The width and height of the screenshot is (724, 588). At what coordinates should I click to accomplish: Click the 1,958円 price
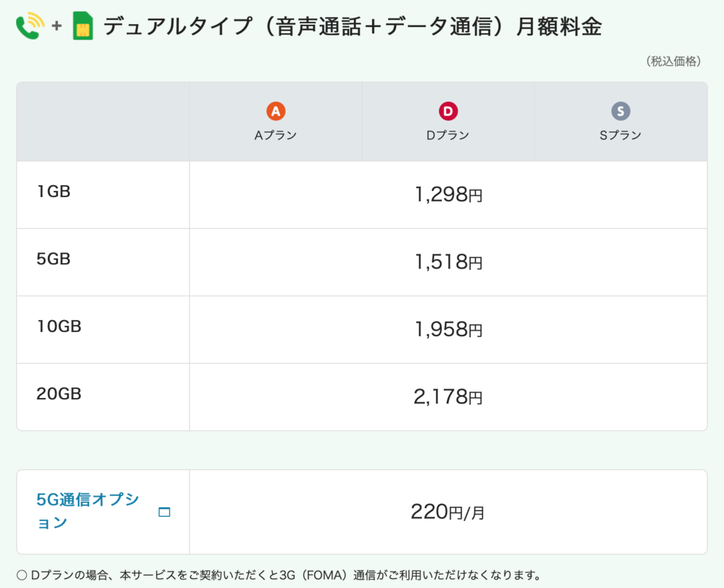448,329
